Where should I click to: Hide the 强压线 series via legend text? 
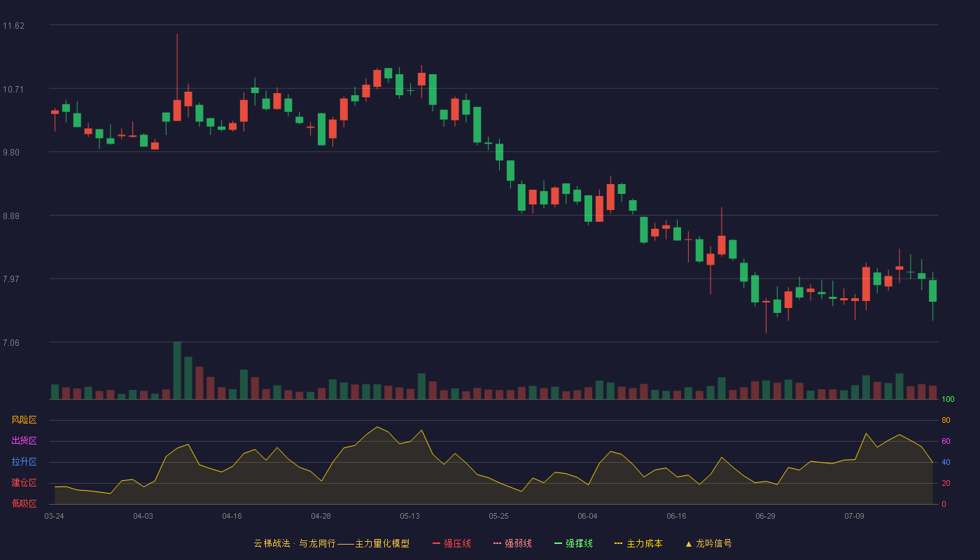(457, 544)
